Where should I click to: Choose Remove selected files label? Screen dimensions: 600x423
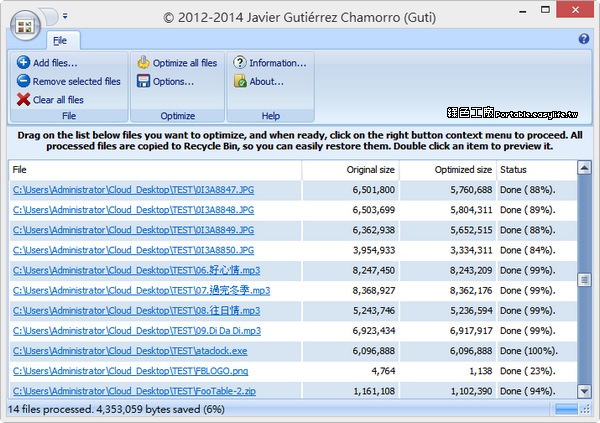pos(77,81)
